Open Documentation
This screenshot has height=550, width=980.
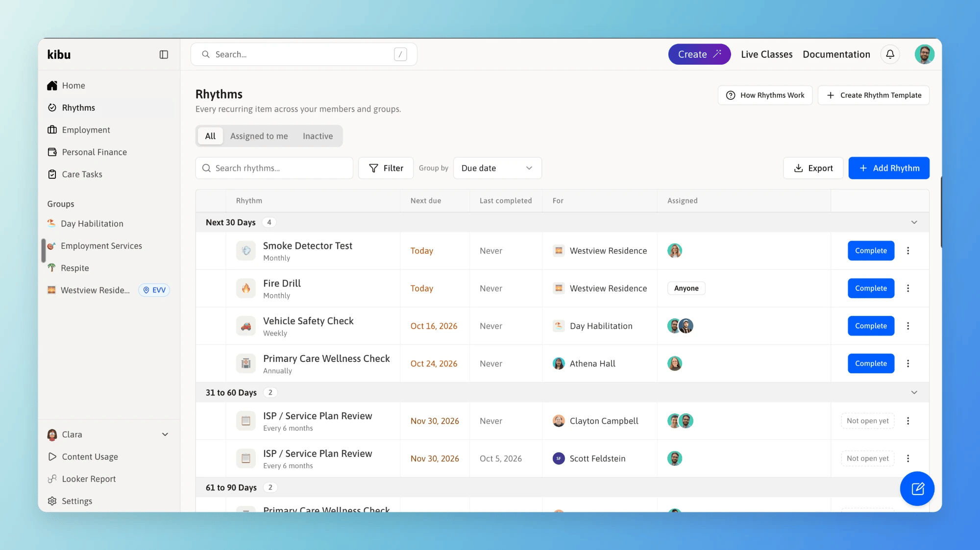click(x=836, y=54)
